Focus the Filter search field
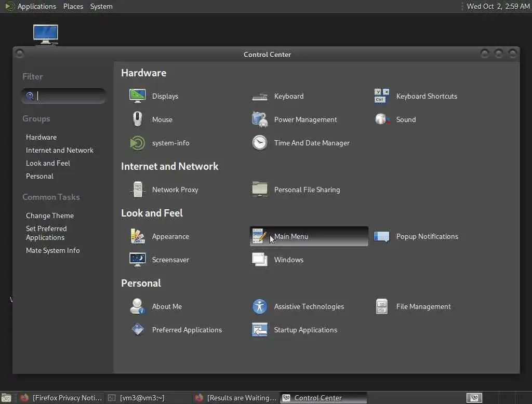The width and height of the screenshot is (532, 404). 63,96
